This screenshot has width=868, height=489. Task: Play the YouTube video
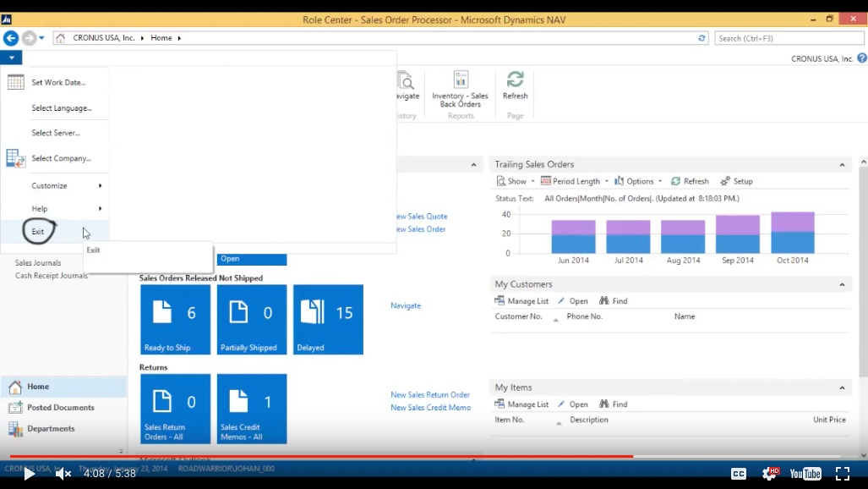30,474
